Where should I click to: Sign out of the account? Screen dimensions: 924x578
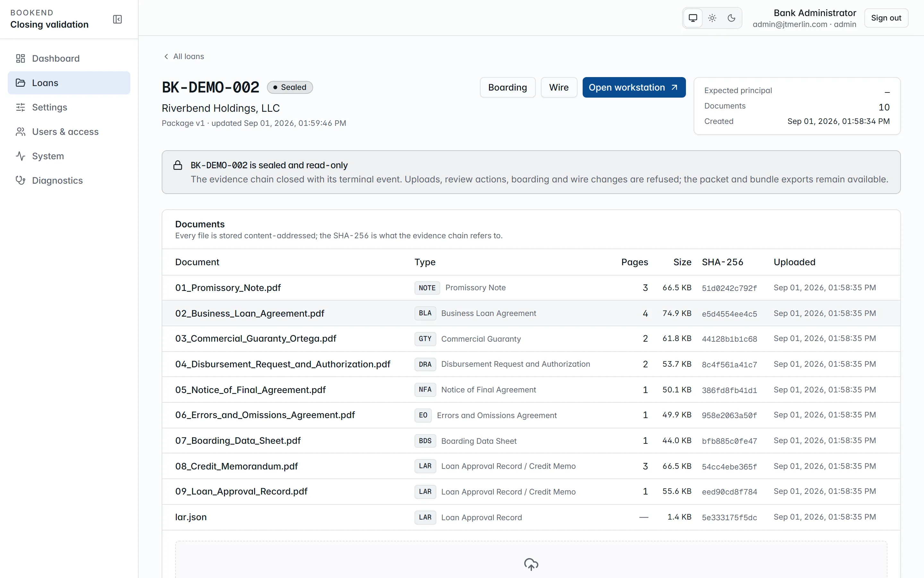tap(886, 18)
